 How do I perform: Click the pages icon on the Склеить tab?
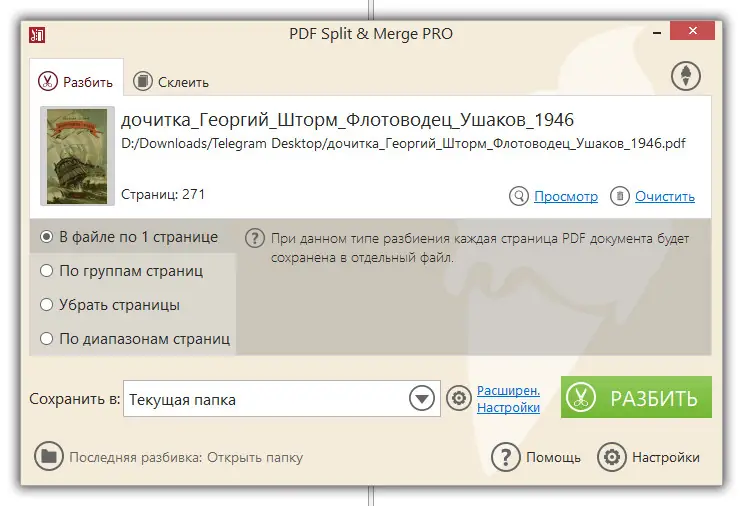point(142,81)
